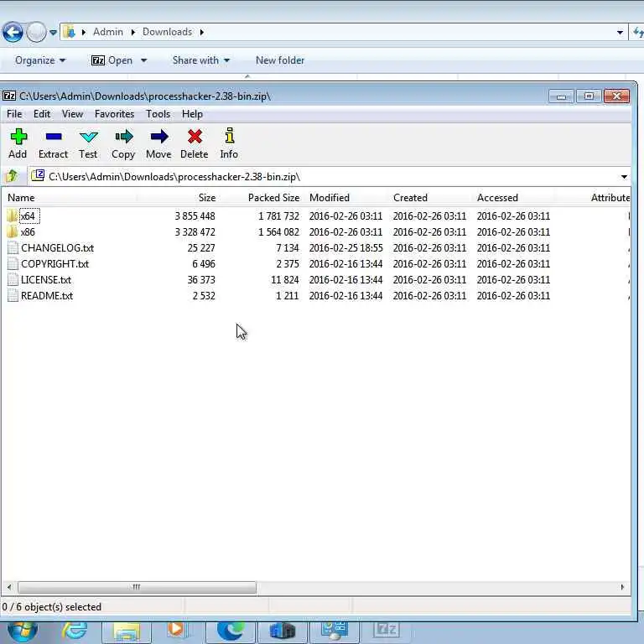Click the CHANGELOG.txt file icon
Screen dimensions: 644x644
(x=13, y=247)
